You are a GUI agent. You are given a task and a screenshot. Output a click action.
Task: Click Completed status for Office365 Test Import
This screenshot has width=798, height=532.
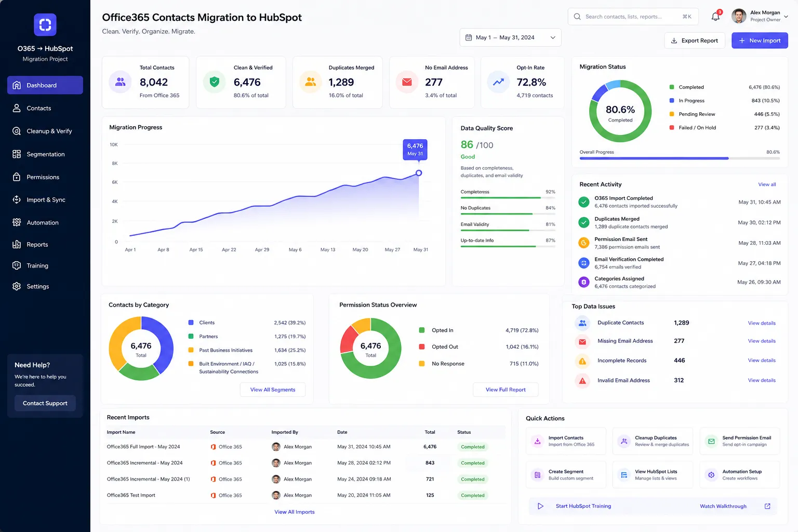coord(472,496)
